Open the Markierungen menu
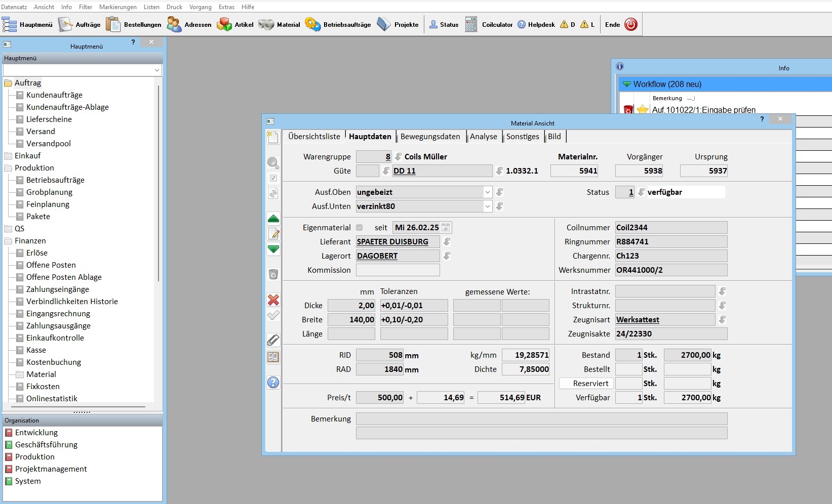 117,7
